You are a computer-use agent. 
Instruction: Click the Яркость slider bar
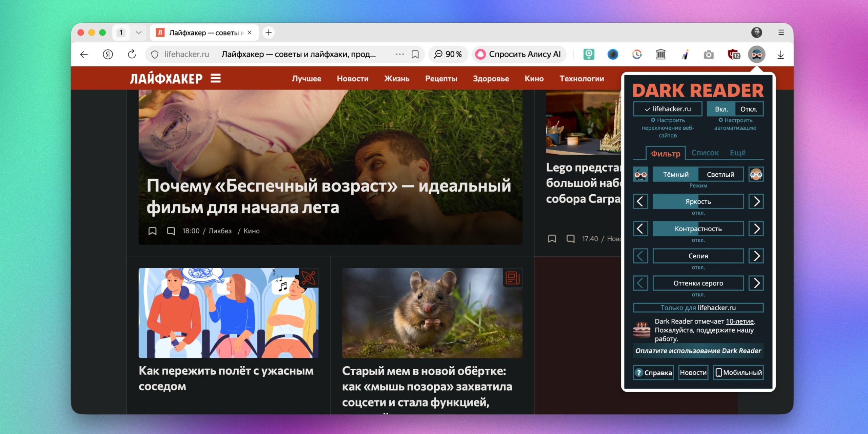pos(698,201)
